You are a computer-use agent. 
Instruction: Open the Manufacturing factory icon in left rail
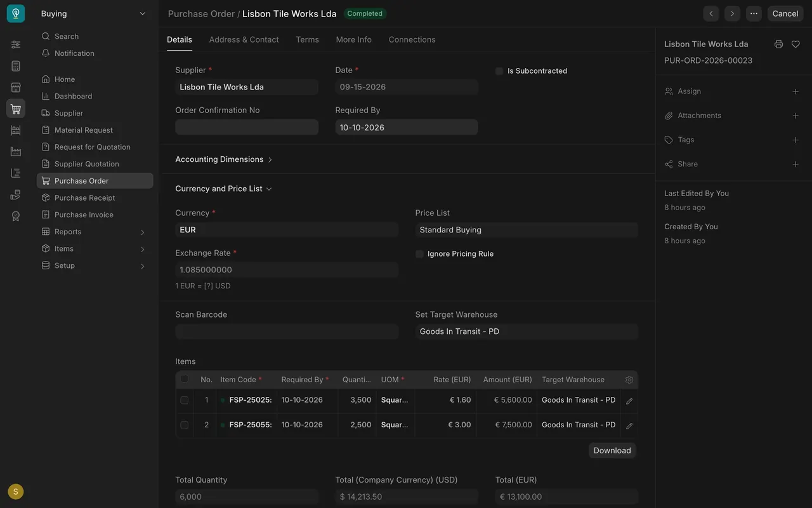tap(16, 152)
